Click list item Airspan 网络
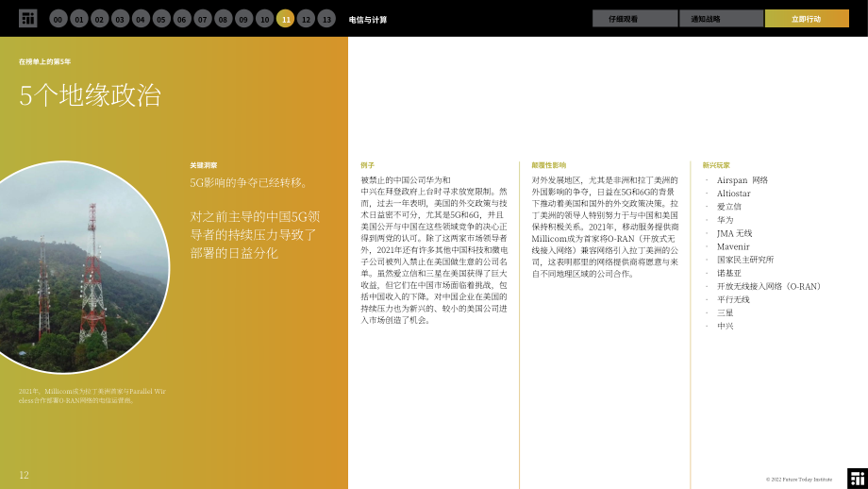The image size is (868, 489). [x=743, y=180]
